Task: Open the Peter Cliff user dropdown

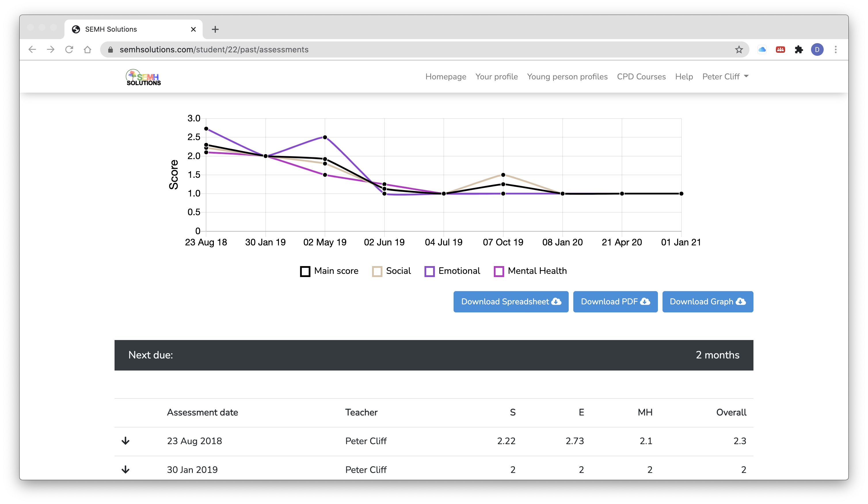Action: tap(725, 77)
